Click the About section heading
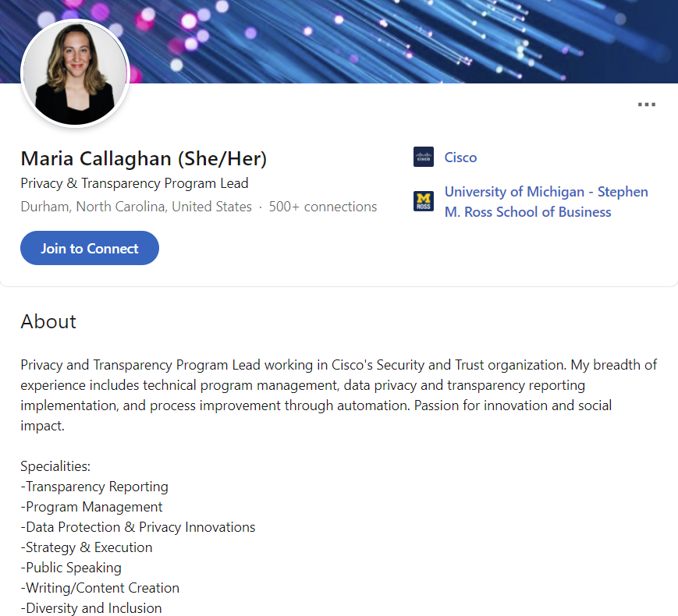The height and width of the screenshot is (616, 678). coord(48,321)
